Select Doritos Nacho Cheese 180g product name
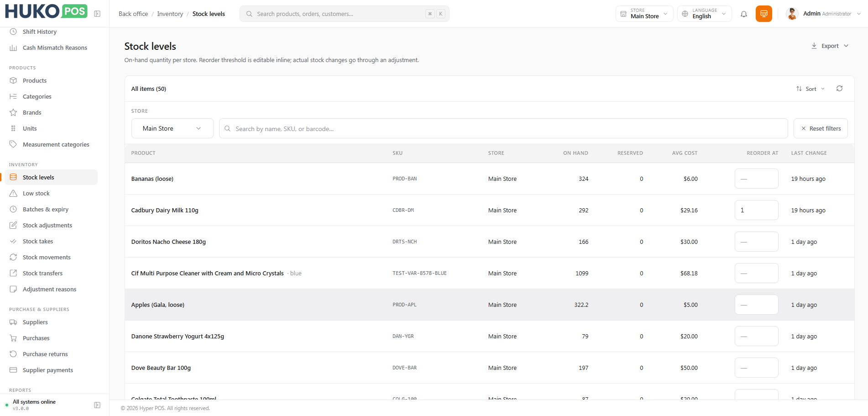This screenshot has height=416, width=868. tap(168, 242)
